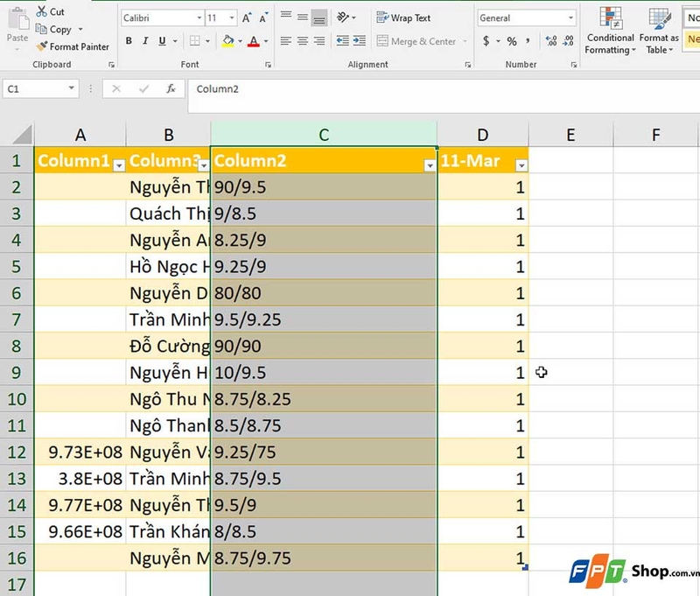
Task: Toggle italic formatting
Action: [x=143, y=41]
